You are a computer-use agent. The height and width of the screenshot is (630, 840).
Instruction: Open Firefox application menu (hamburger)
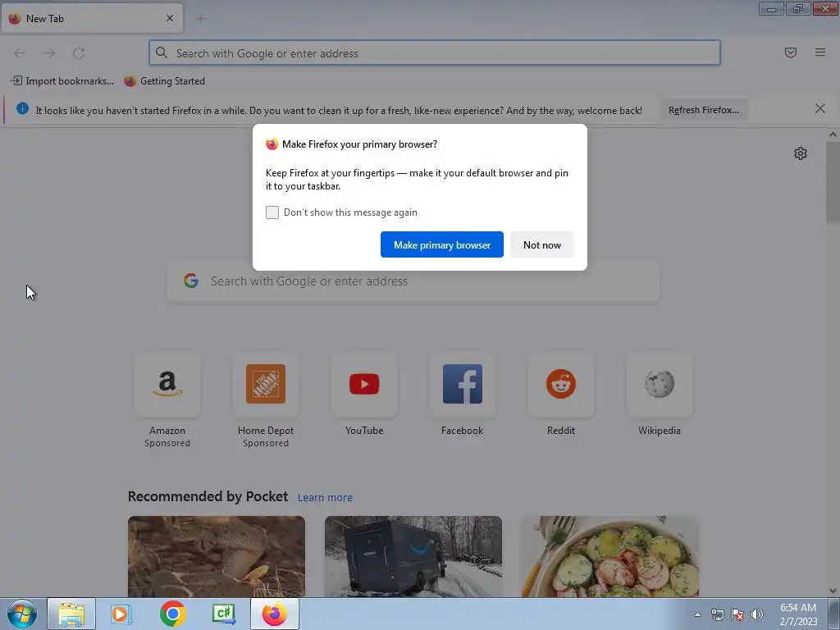[x=820, y=52]
